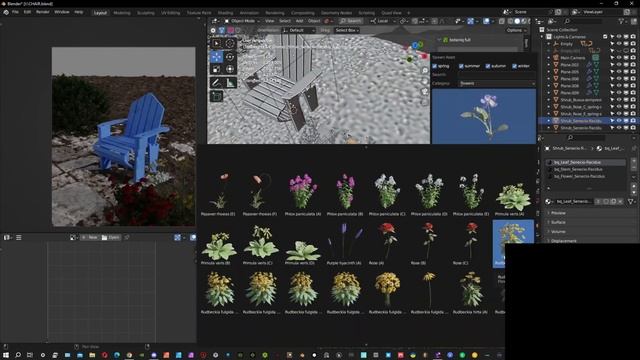Select the Rotate tool in viewport toolbar
The image size is (640, 360).
pyautogui.click(x=230, y=57)
